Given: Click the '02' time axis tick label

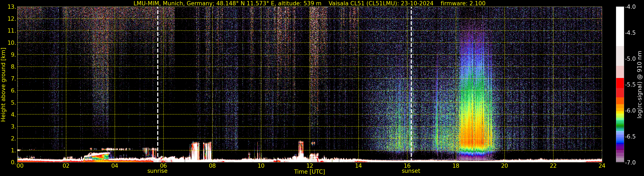Looking at the screenshot, I should coord(66,166).
